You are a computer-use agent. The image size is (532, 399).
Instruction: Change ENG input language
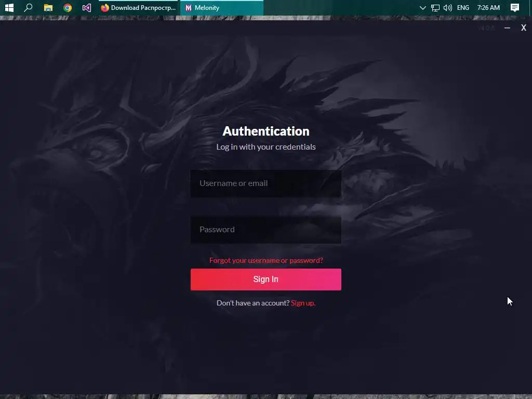click(x=463, y=7)
